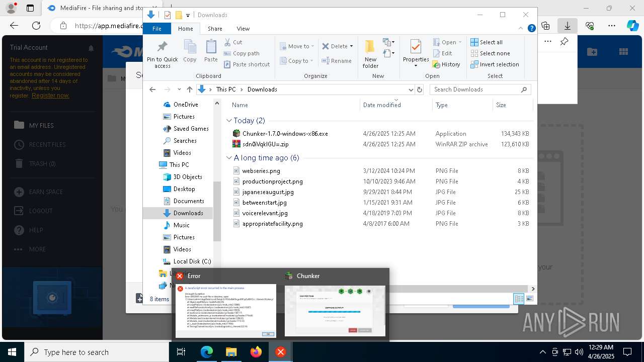
Task: Click the Edit ribbon button
Action: [442, 53]
